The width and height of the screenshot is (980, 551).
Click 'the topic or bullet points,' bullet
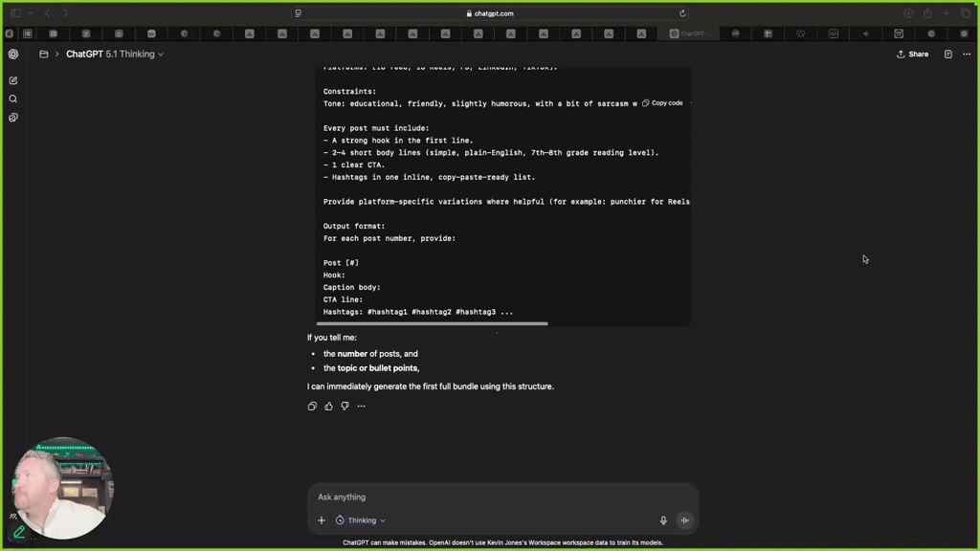coord(371,368)
